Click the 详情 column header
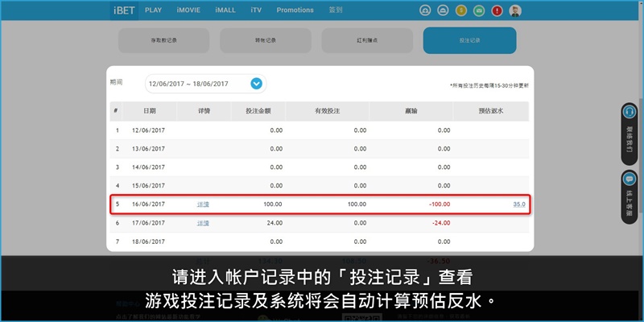 (204, 111)
